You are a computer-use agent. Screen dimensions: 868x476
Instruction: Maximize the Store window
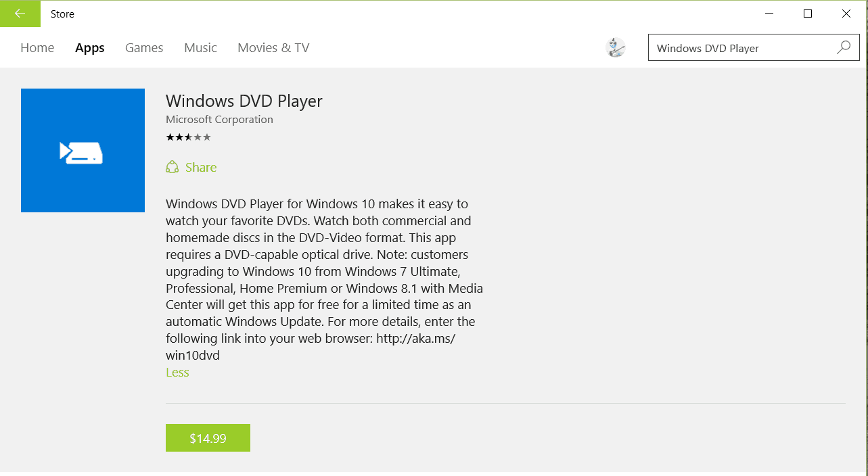[808, 14]
